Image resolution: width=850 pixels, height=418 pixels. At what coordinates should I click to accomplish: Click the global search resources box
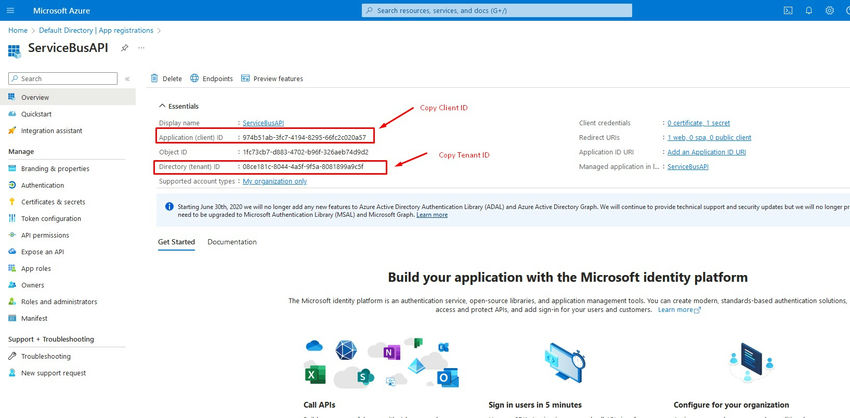pos(497,10)
